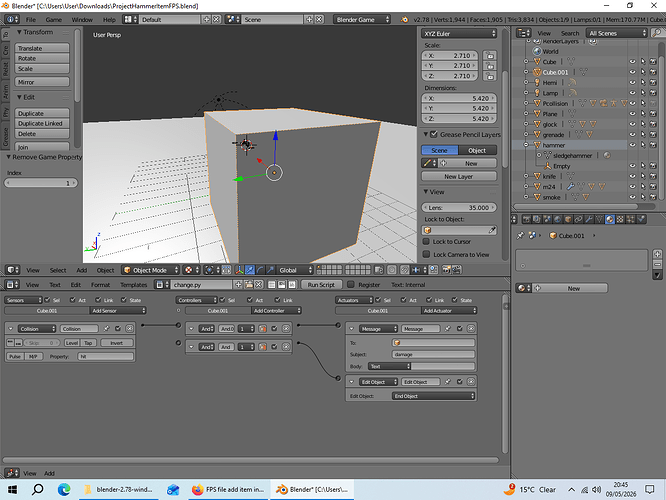666x500 pixels.
Task: Open the Game menu
Action: pyautogui.click(x=54, y=20)
